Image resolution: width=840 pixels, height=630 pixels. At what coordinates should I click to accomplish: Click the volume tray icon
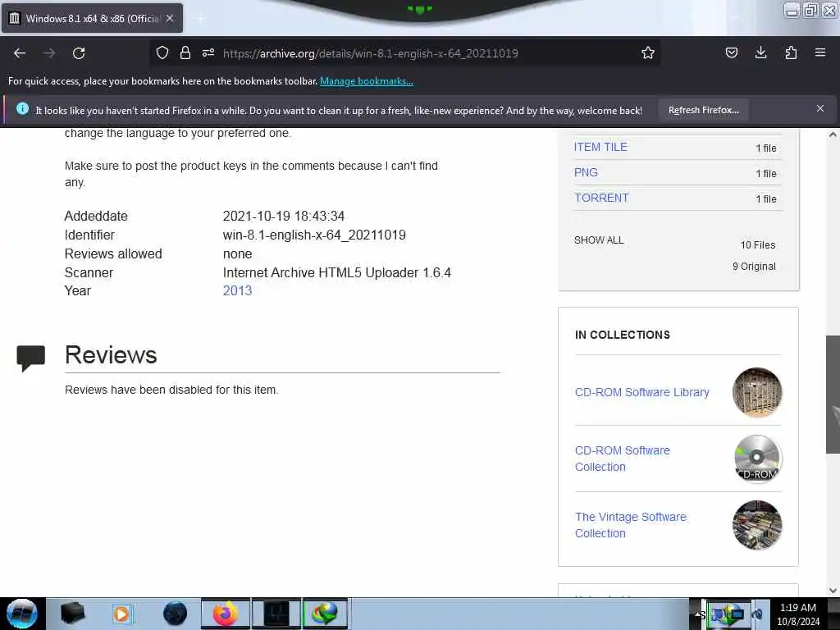coord(757,614)
